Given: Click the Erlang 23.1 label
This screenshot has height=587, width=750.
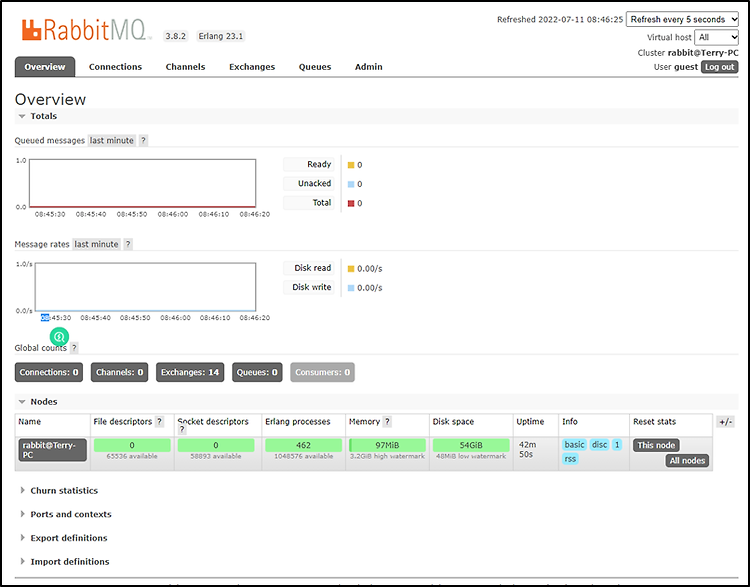Looking at the screenshot, I should [x=221, y=36].
